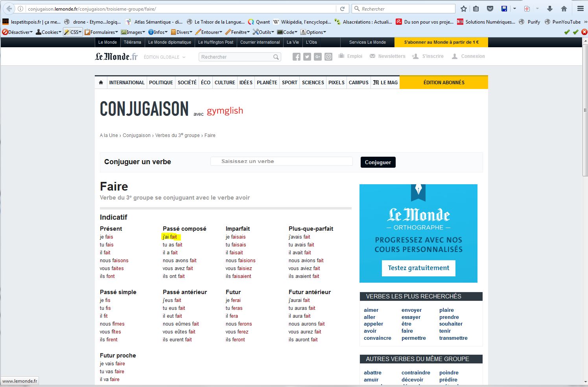Reload the page using the refresh icon
Viewport: 588px width, 387px height.
[342, 9]
